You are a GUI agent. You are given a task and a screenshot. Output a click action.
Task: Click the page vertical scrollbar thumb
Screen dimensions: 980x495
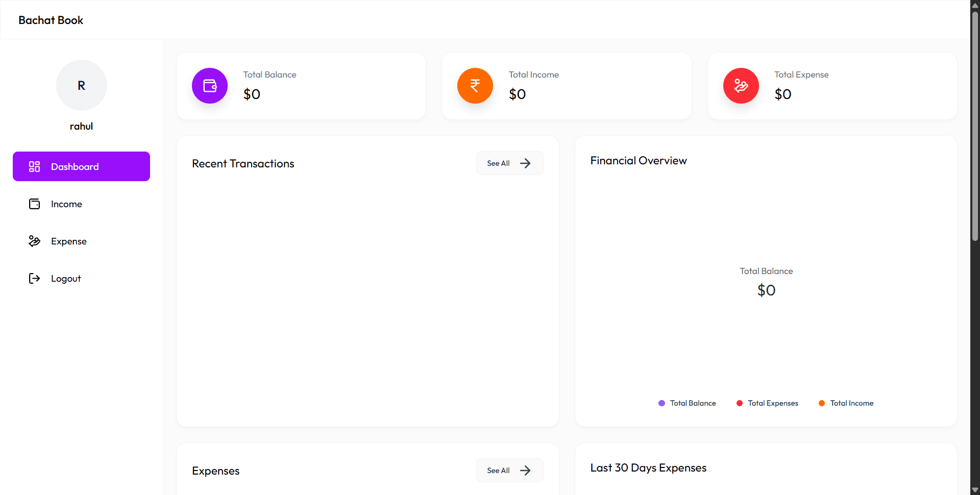975,125
